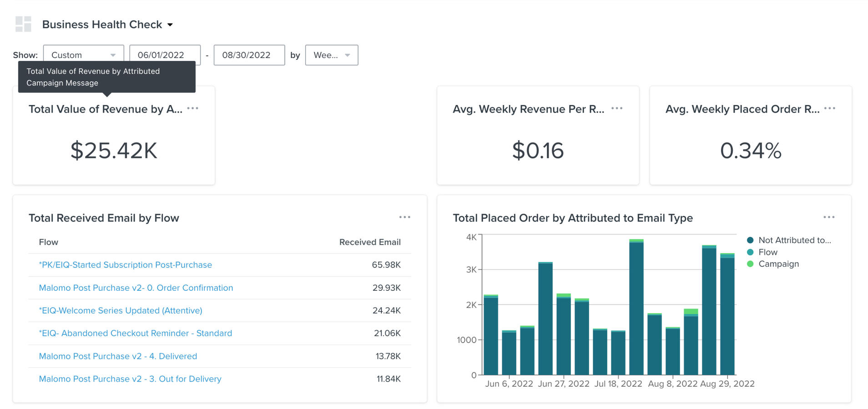Open the Weekly grouping dropdown
Screen dimensions: 868x409
pos(331,55)
